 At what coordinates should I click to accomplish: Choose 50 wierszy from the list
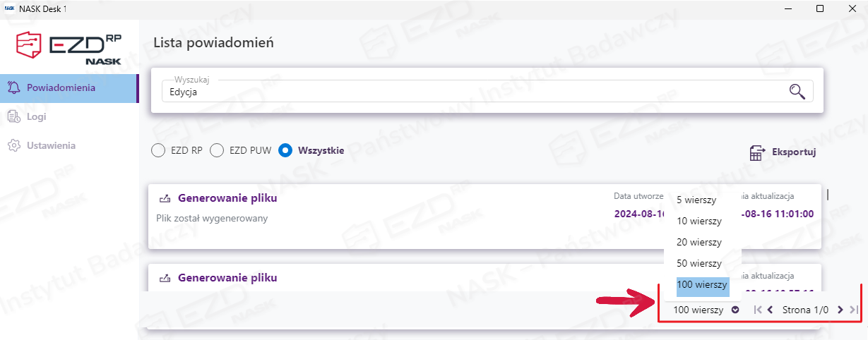point(699,264)
